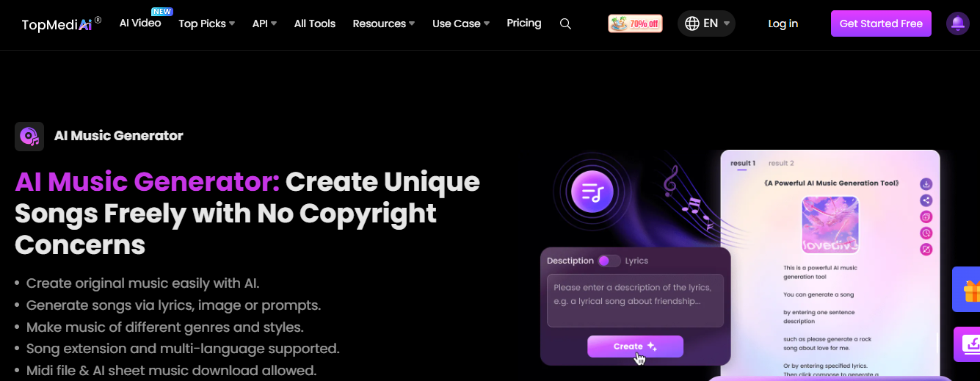Switch to the result 2 tab

(x=781, y=163)
